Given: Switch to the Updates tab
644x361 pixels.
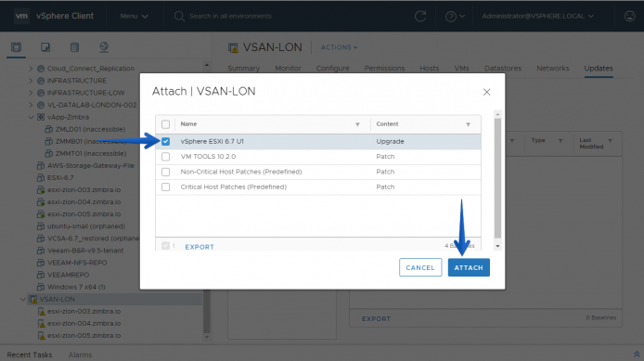Looking at the screenshot, I should (x=599, y=68).
